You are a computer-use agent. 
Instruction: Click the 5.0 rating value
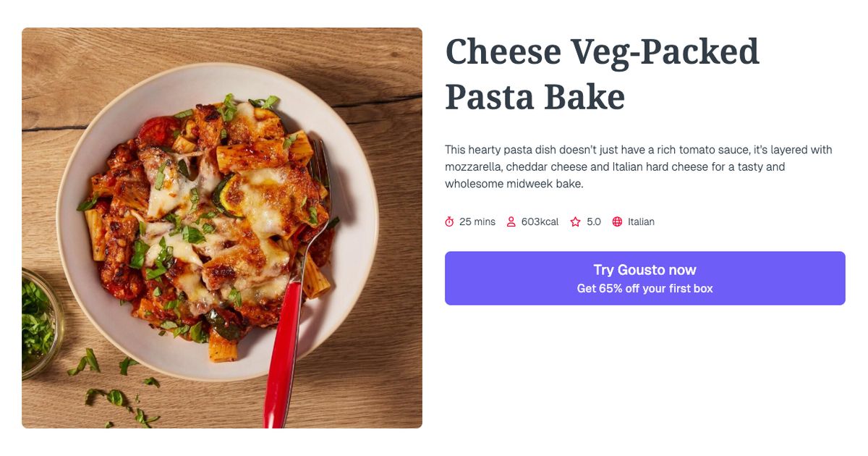594,221
